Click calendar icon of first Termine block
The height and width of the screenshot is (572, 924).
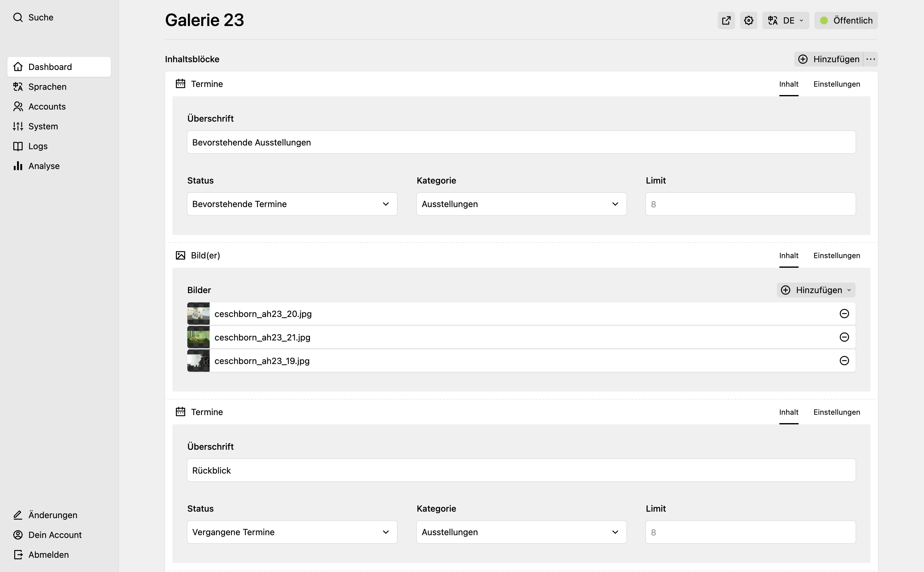181,84
